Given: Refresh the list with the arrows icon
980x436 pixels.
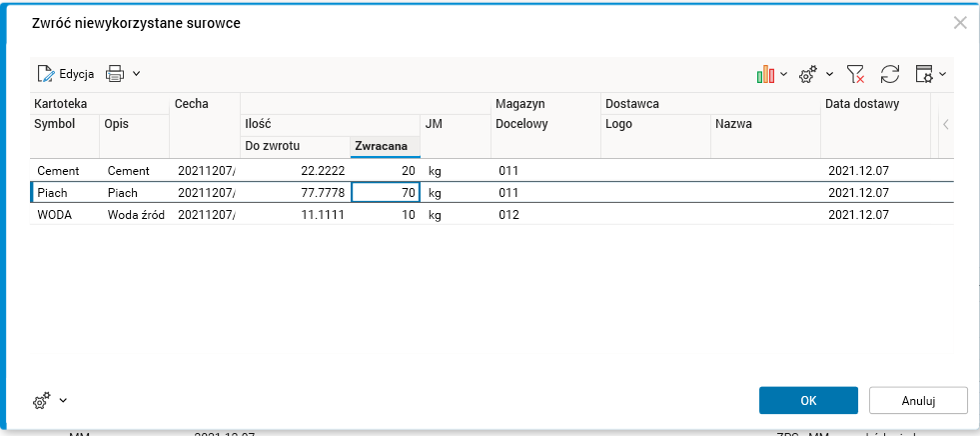Looking at the screenshot, I should (890, 74).
